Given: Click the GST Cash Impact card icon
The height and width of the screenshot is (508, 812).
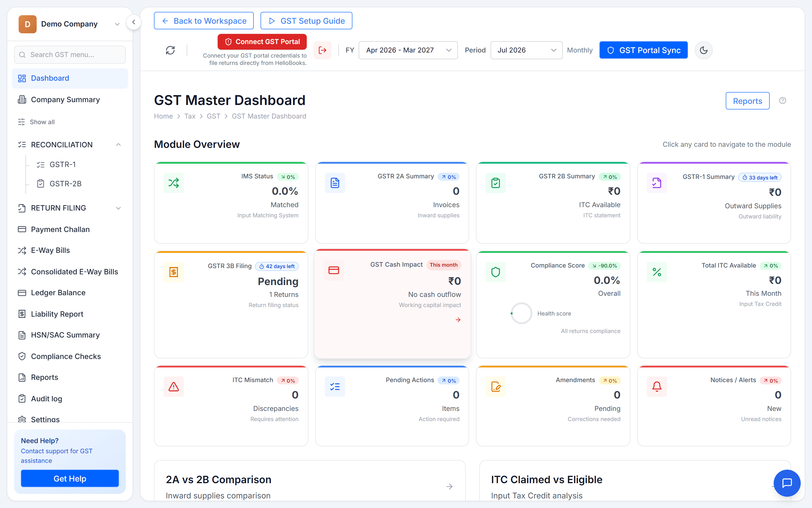Looking at the screenshot, I should click(334, 270).
